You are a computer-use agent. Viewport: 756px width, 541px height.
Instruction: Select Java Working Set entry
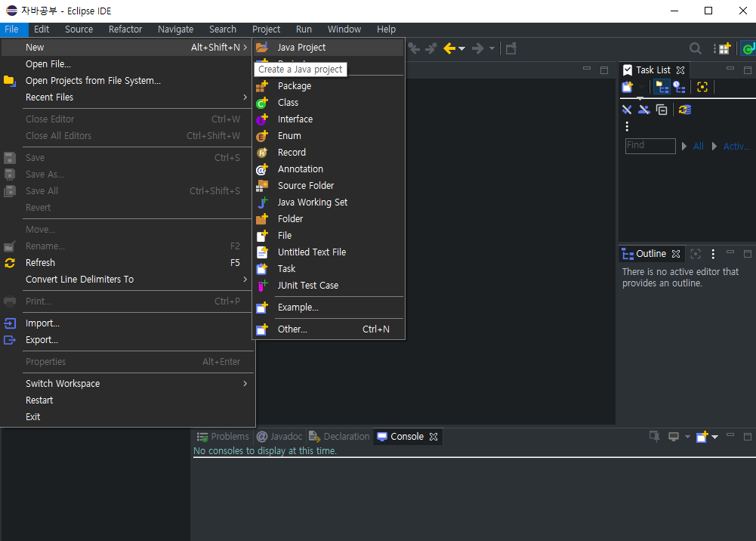[x=329, y=202]
